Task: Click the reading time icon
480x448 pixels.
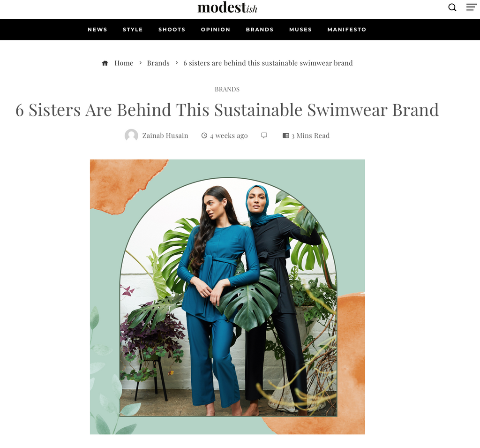Action: coord(285,136)
